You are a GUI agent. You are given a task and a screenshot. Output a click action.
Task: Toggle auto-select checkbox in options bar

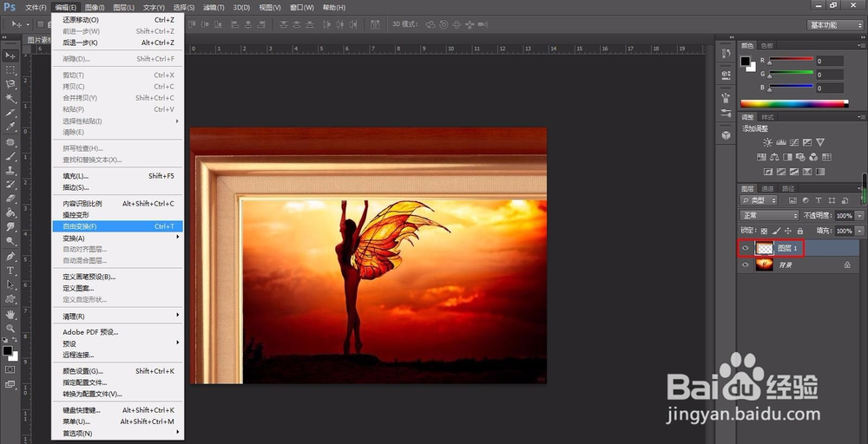(x=40, y=24)
